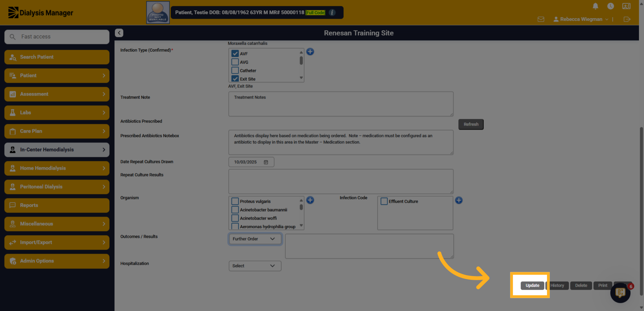This screenshot has height=311, width=644.
Task: Uncheck the AVF checkbox
Action: [x=235, y=54]
